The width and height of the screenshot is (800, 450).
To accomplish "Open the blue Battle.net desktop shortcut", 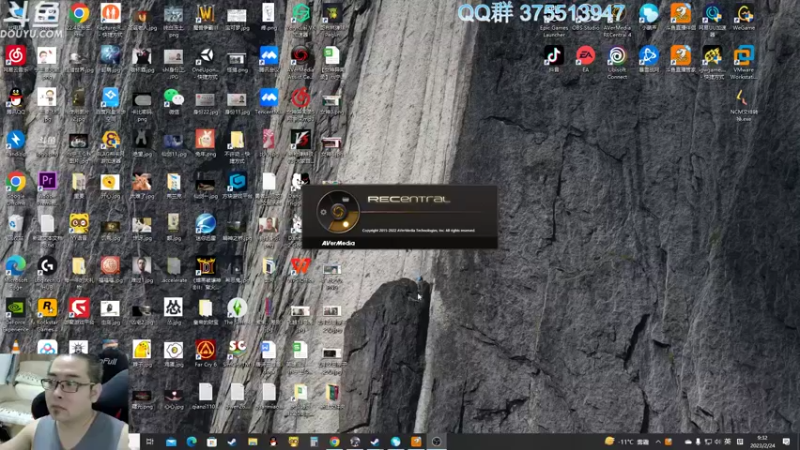I will [648, 58].
